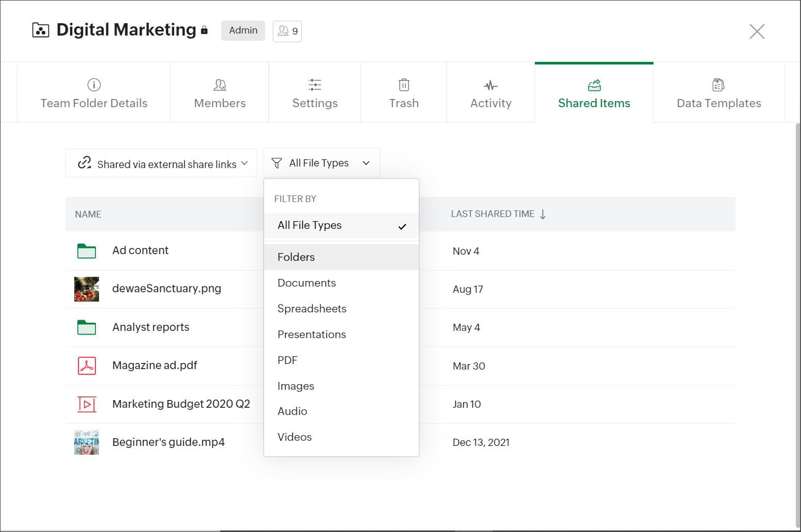Filter the list by Spreadsheets
801x532 pixels.
[312, 309]
